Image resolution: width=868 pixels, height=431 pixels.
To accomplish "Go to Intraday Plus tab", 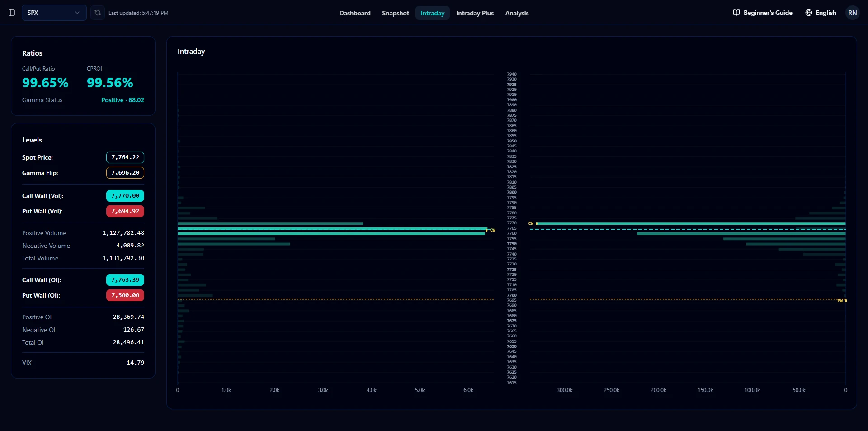I will 475,13.
